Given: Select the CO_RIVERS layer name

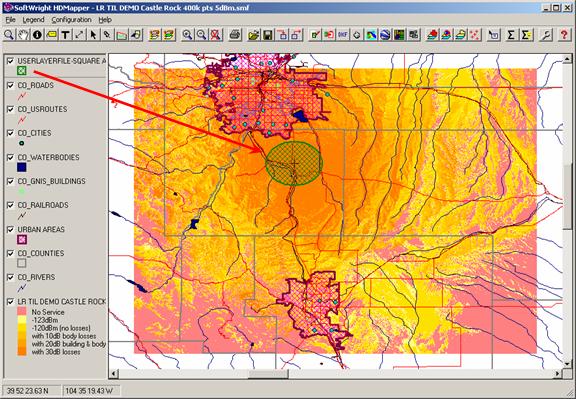Looking at the screenshot, I should 36,277.
